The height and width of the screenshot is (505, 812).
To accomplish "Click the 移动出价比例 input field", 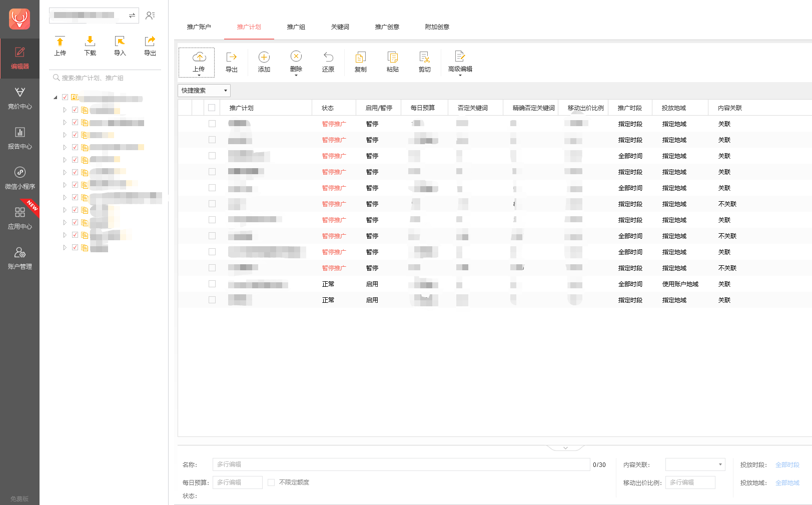I will coord(690,482).
